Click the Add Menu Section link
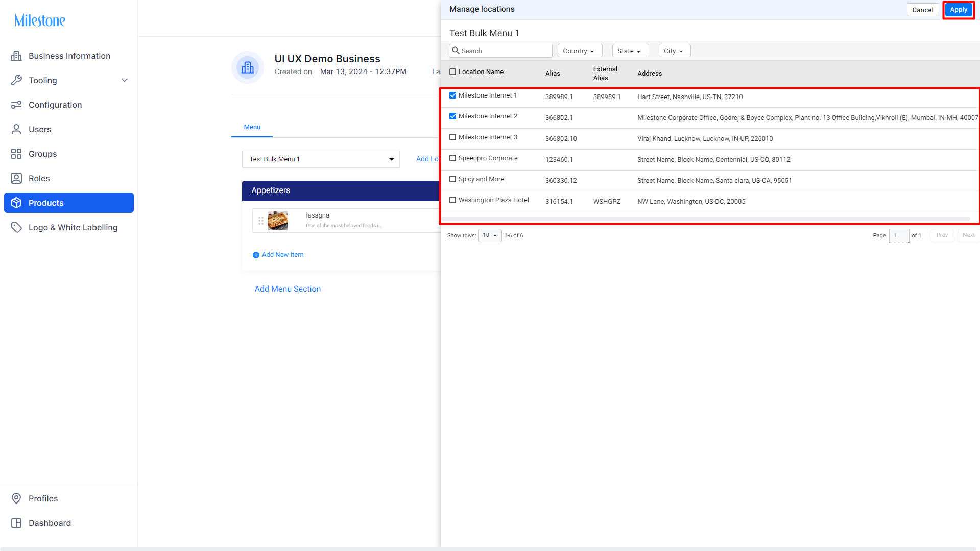980x551 pixels. (x=288, y=289)
